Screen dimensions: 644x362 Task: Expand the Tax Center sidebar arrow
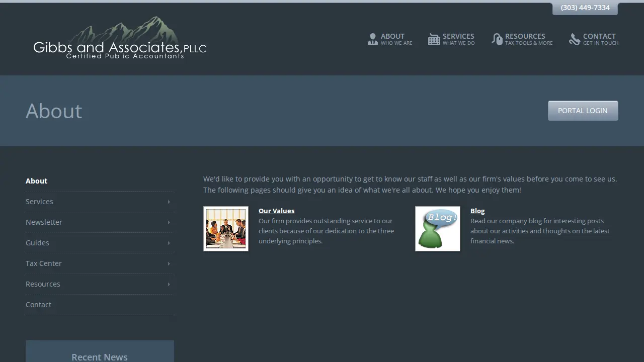click(x=169, y=263)
